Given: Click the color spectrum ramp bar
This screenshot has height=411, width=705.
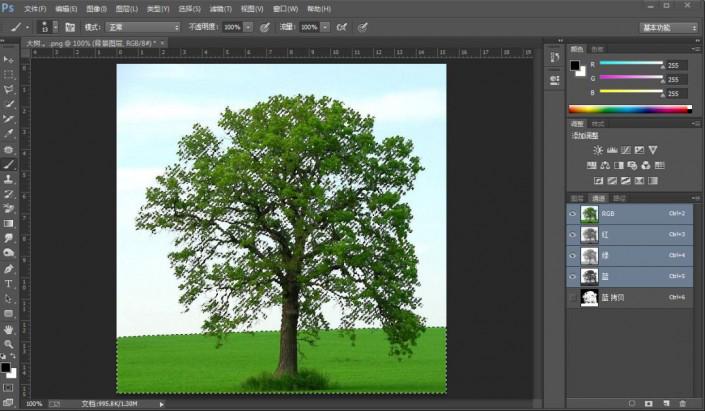Looking at the screenshot, I should click(629, 108).
